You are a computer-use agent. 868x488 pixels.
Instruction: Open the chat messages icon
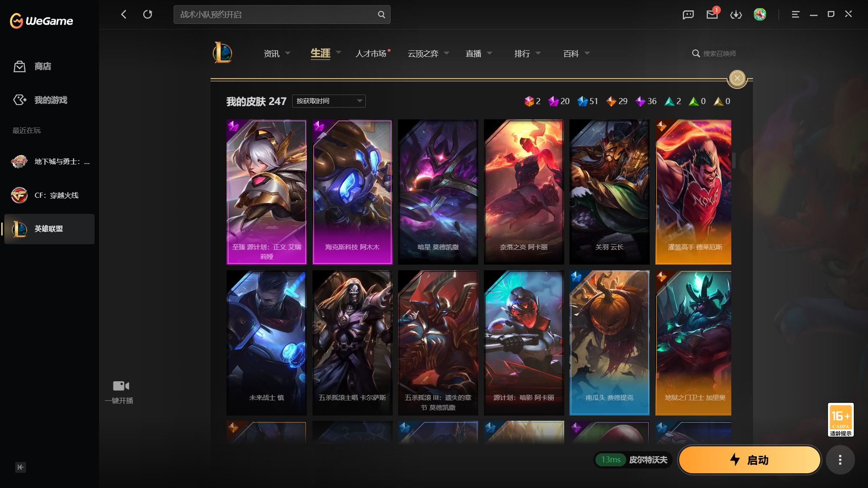pyautogui.click(x=688, y=15)
